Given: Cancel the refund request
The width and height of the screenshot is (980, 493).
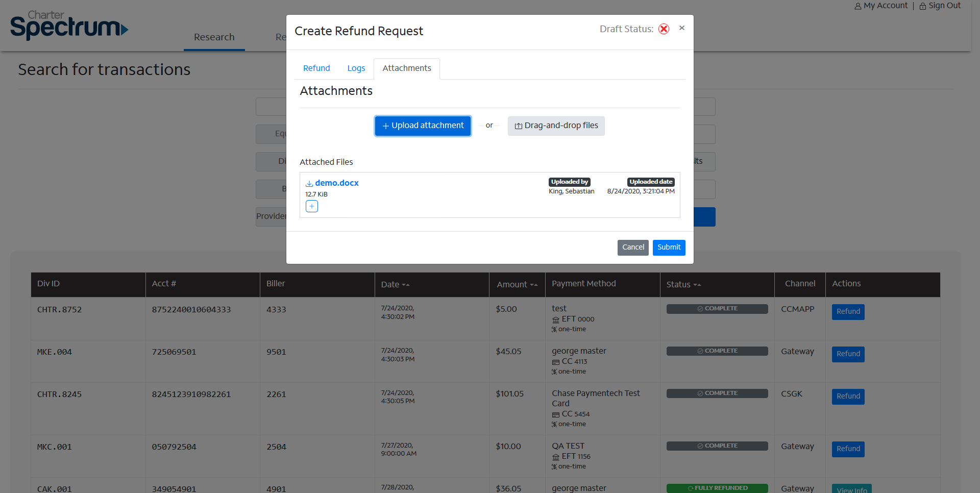Looking at the screenshot, I should [633, 248].
